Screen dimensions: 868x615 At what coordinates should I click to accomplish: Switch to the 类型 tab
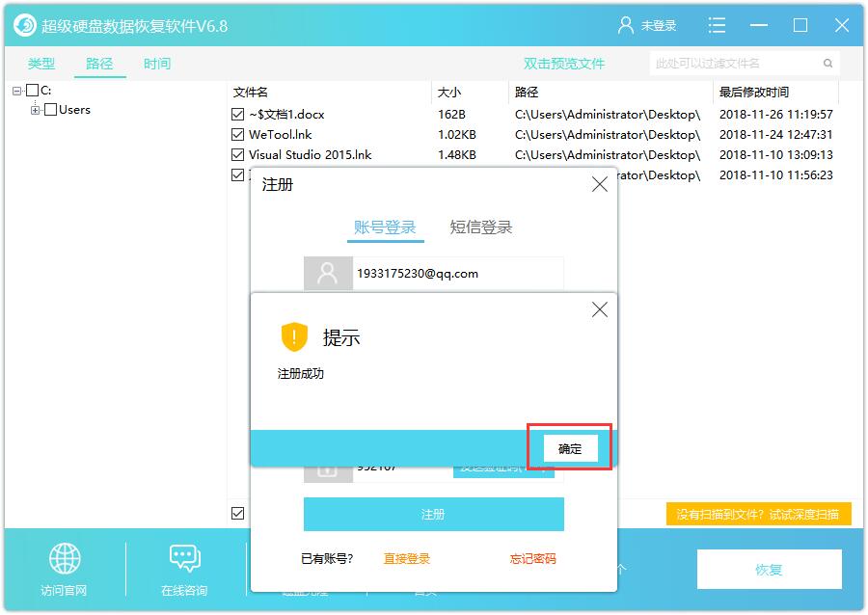(41, 64)
